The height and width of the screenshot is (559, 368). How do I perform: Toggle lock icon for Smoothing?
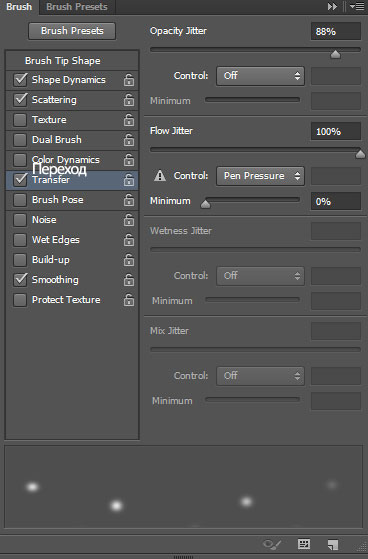pos(129,280)
